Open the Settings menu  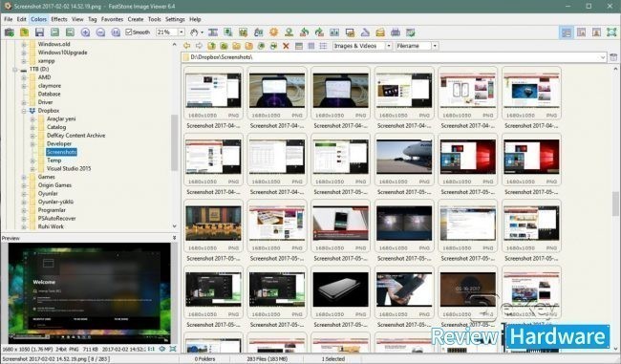click(x=175, y=19)
